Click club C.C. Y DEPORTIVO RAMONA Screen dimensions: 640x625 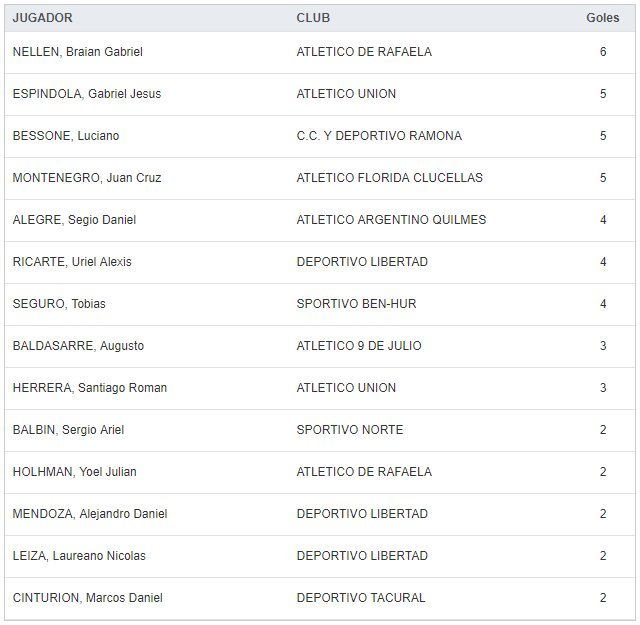click(x=379, y=136)
